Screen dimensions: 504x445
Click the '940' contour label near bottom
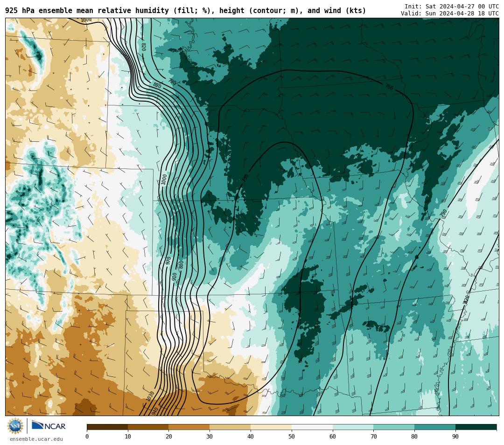tap(154, 411)
